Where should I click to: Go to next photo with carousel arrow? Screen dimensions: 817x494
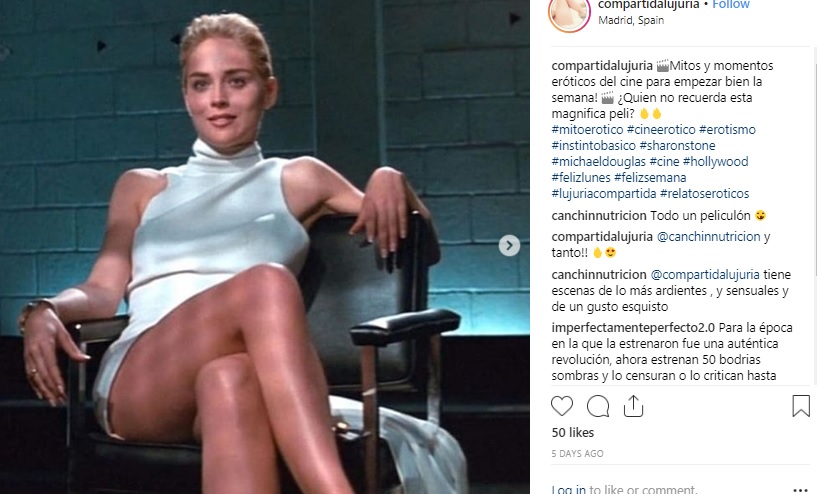point(509,245)
